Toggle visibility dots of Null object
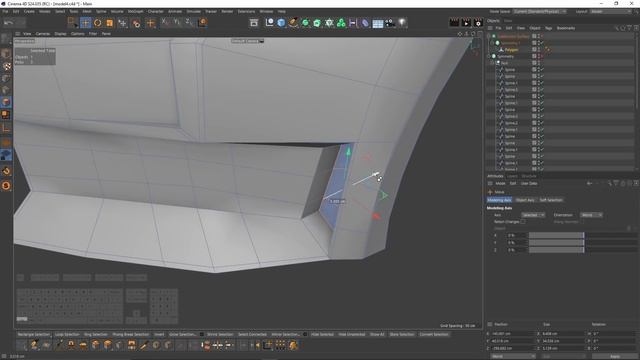640x360 pixels. [539, 63]
